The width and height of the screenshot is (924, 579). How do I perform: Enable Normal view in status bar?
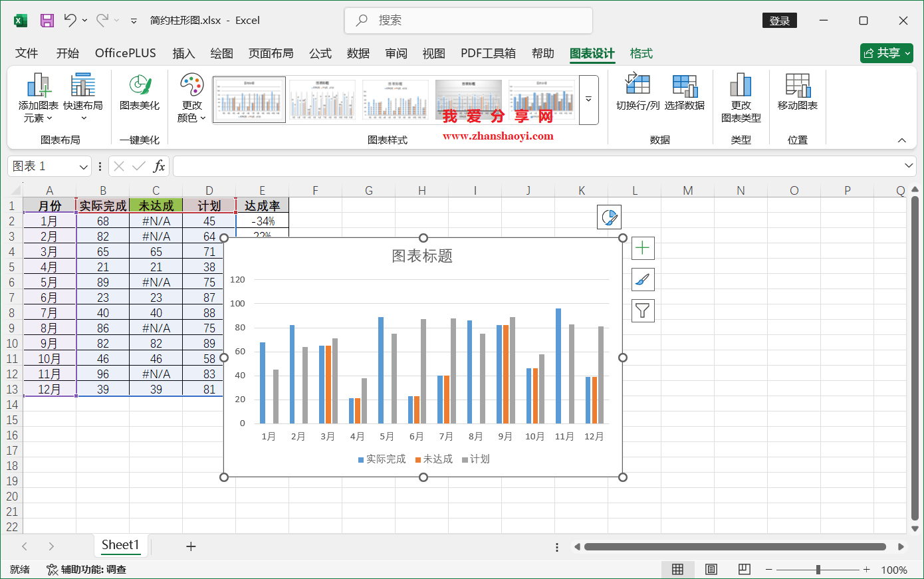tap(677, 569)
